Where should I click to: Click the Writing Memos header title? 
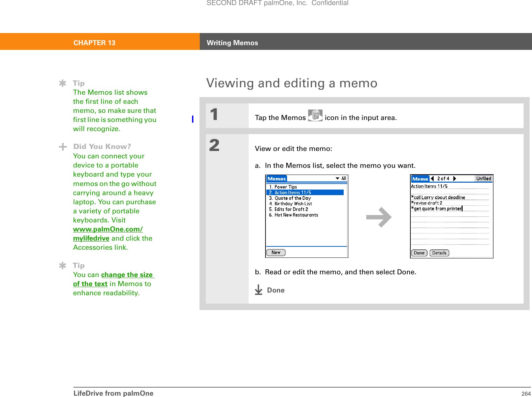232,43
